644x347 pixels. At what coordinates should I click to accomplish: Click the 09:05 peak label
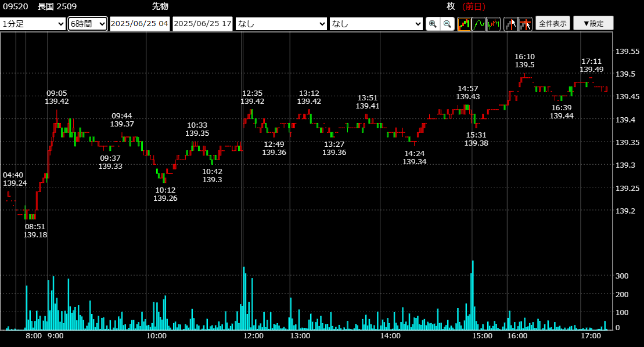tap(57, 97)
